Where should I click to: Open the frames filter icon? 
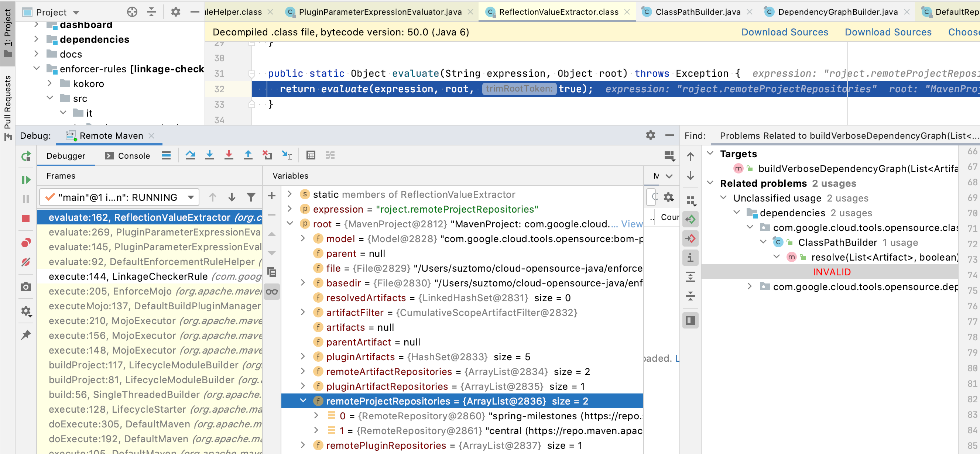[x=251, y=197]
